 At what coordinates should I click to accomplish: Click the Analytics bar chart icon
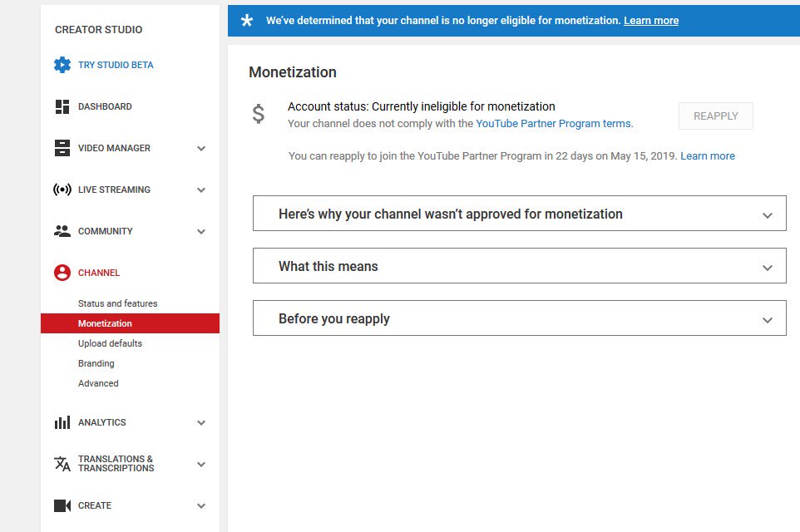62,422
